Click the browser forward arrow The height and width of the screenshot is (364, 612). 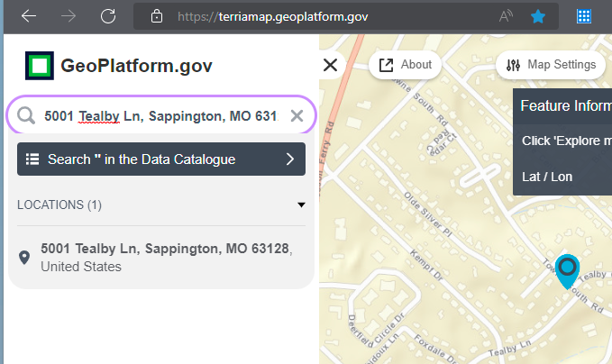coord(69,16)
